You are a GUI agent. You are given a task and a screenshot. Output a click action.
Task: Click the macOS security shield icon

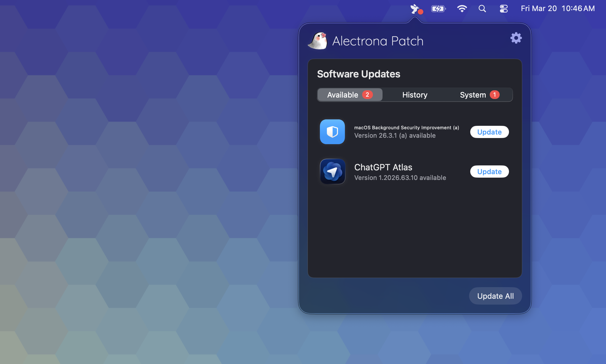point(332,132)
